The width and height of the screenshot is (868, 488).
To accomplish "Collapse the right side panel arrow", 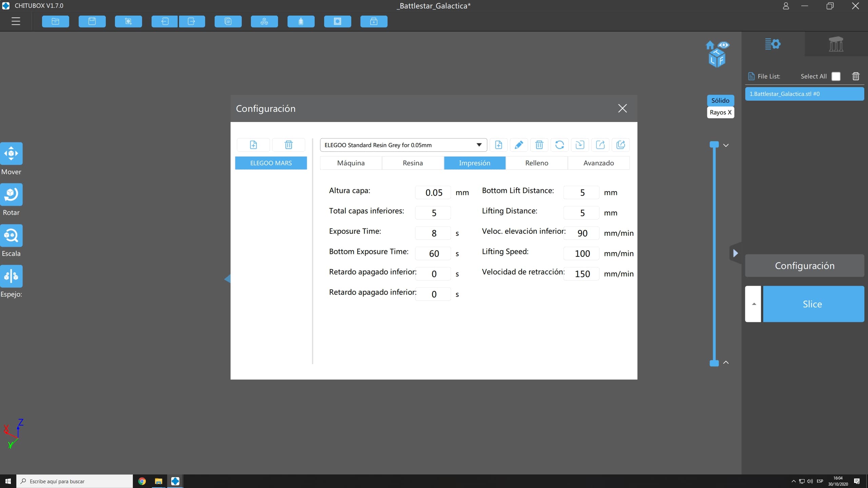I will pyautogui.click(x=735, y=253).
